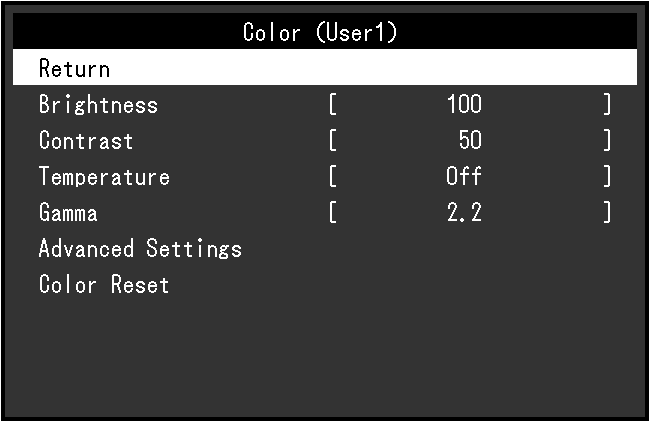Click right bracket of Temperature value
The image size is (649, 421).
click(x=606, y=177)
